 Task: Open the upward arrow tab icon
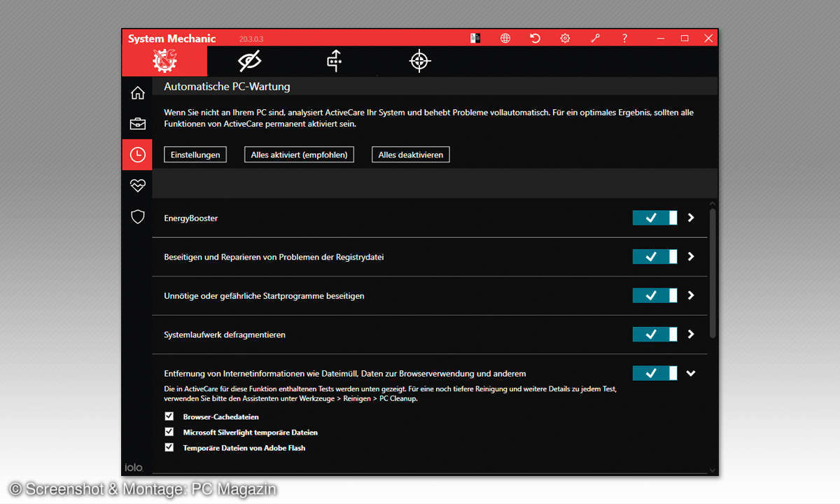click(335, 61)
